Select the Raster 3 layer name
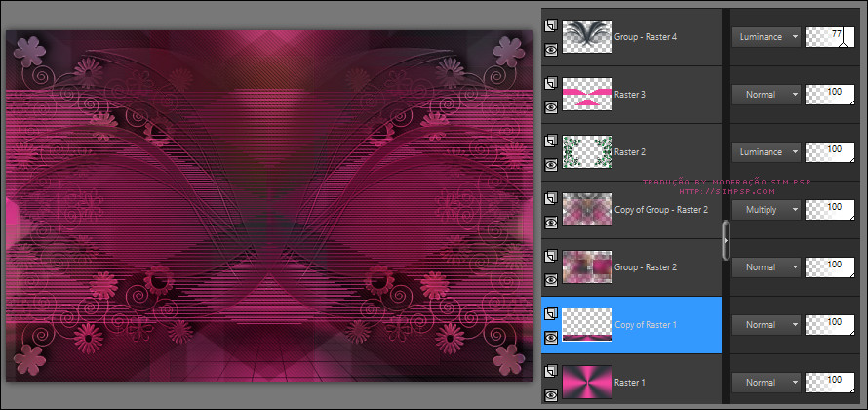 point(632,95)
